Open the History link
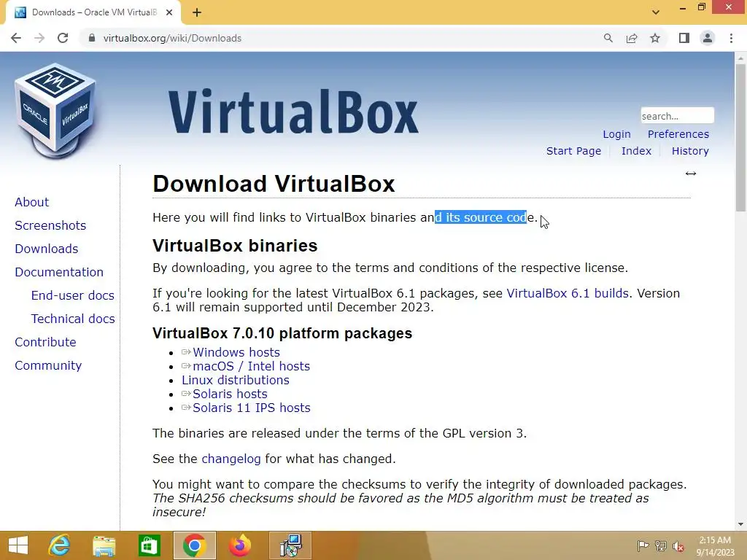The height and width of the screenshot is (560, 747). point(690,151)
